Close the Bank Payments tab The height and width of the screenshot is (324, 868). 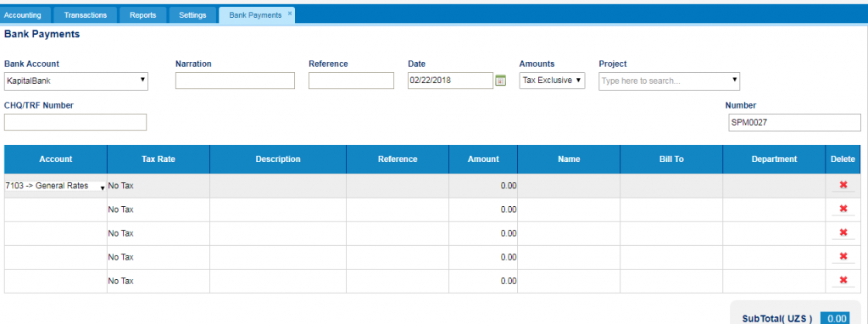[290, 14]
